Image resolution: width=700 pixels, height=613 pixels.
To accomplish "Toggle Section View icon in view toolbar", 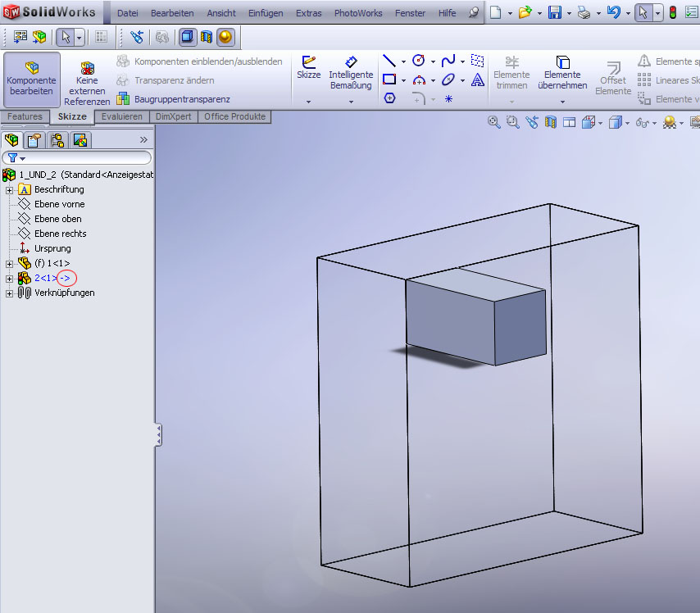I will (551, 122).
